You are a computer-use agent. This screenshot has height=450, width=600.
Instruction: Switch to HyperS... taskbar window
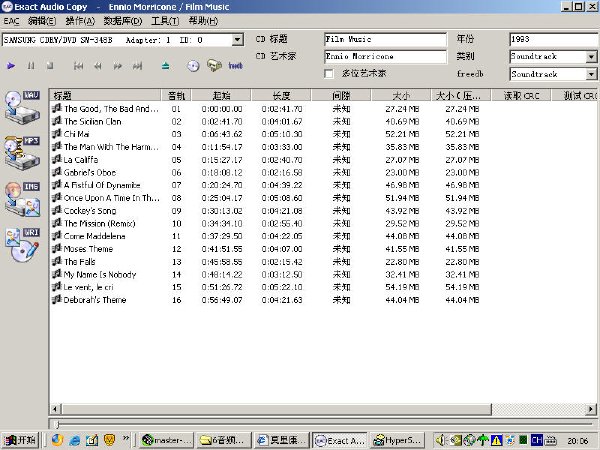pos(398,440)
